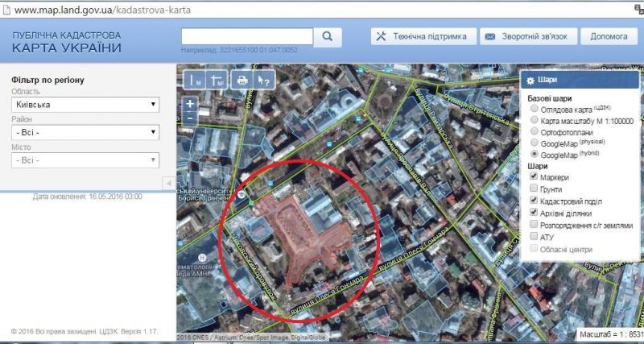Zoom out with the minus button
The width and height of the screenshot is (644, 344).
pos(190,118)
